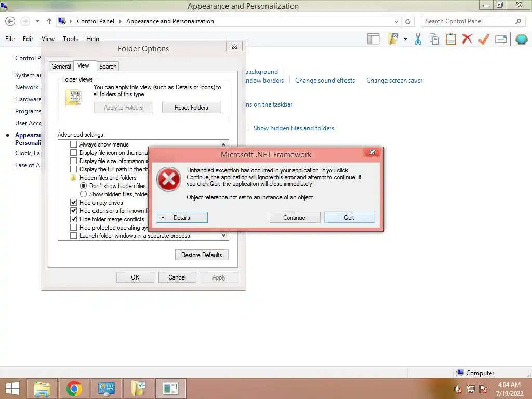Open Change screen saver link

point(394,81)
